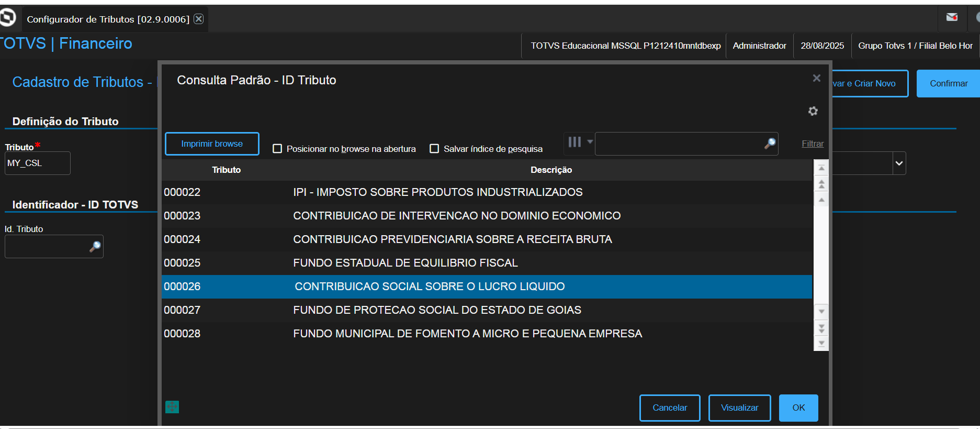This screenshot has height=429, width=980.
Task: Close the Consulta Padrão dialog with its X
Action: [816, 78]
